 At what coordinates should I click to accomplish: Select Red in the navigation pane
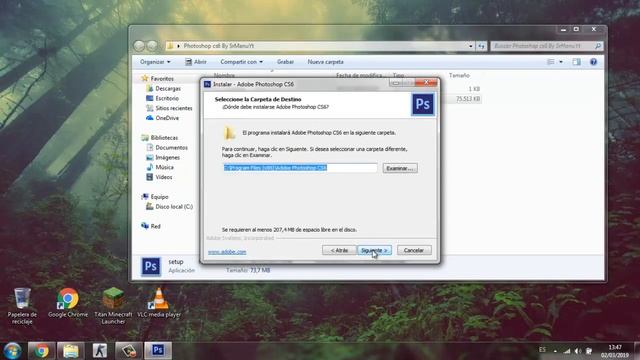click(156, 226)
